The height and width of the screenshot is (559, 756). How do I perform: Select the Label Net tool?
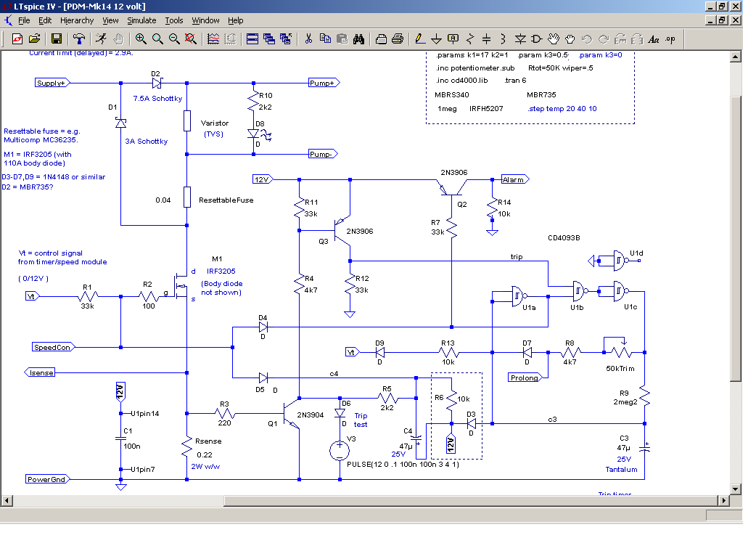coord(453,39)
